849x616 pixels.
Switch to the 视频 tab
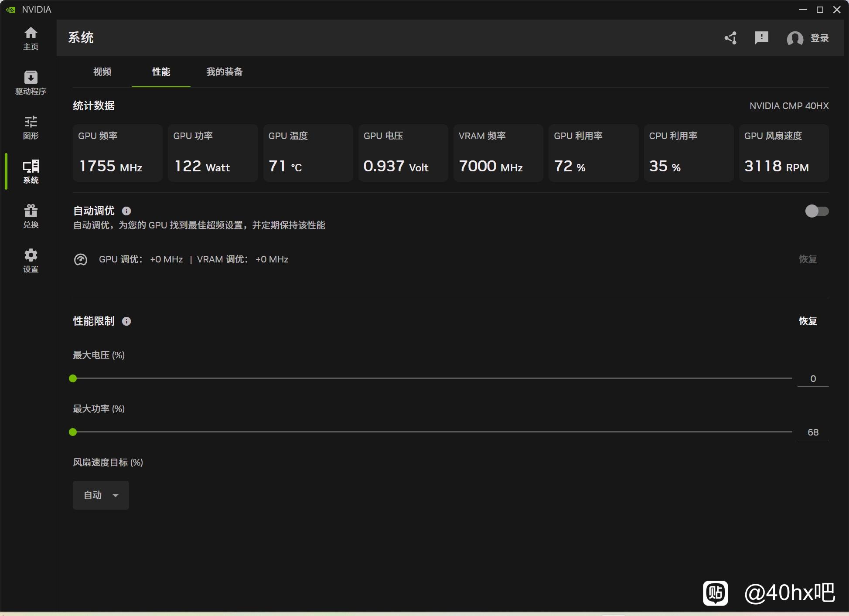pos(102,72)
